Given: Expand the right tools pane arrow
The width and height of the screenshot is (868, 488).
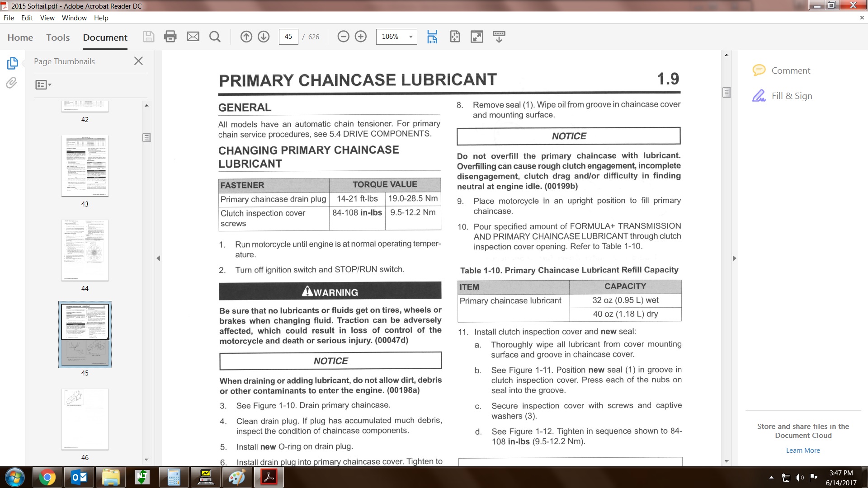Looking at the screenshot, I should (x=734, y=258).
